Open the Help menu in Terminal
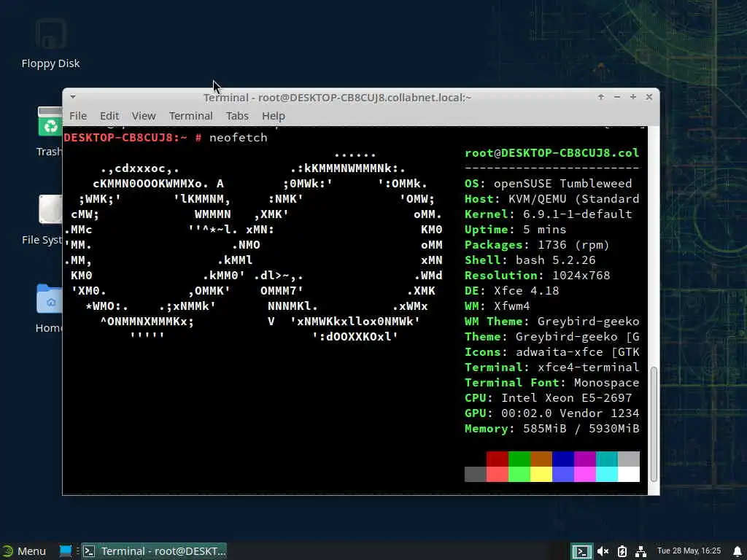747x560 pixels. click(273, 116)
